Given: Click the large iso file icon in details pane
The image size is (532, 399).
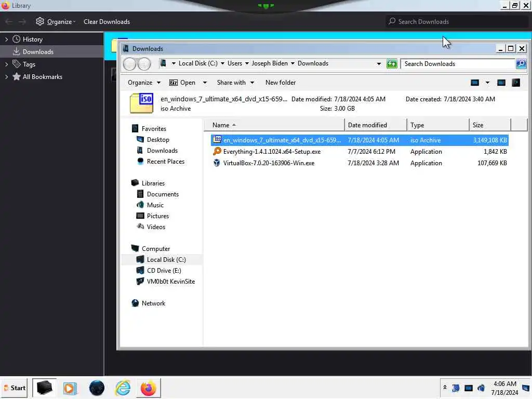Looking at the screenshot, I should (141, 103).
